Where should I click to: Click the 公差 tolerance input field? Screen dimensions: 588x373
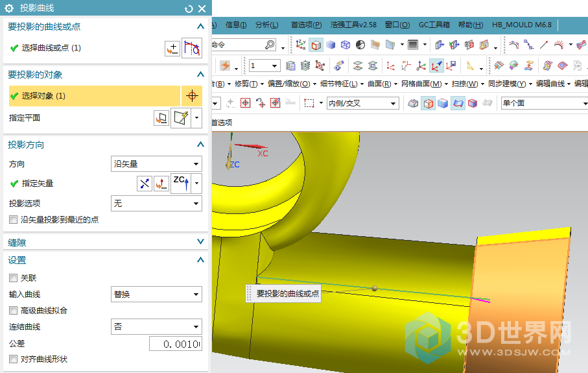pyautogui.click(x=176, y=344)
